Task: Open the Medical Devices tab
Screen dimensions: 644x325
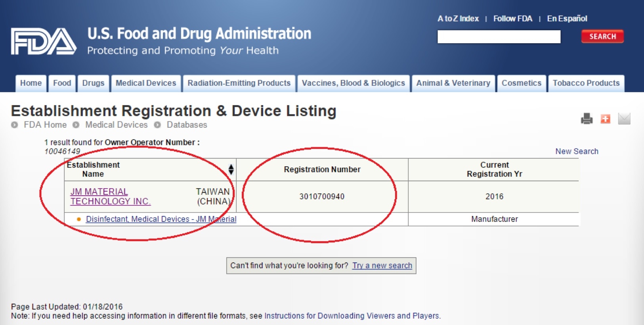Action: tap(146, 83)
